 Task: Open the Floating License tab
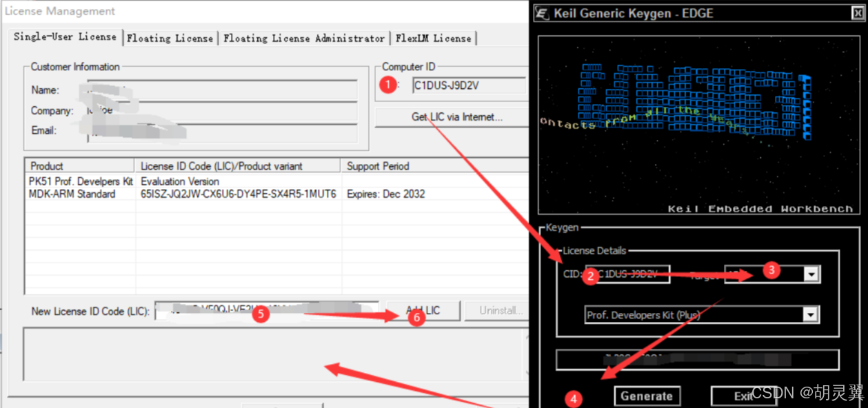(x=170, y=39)
